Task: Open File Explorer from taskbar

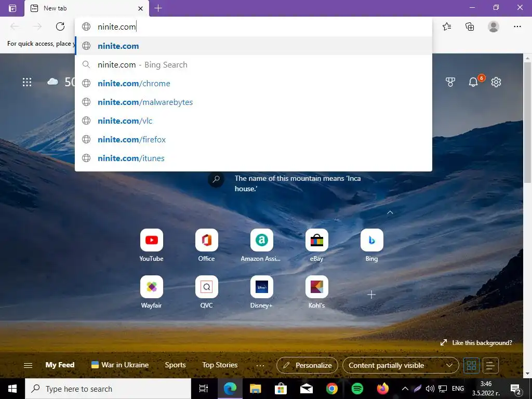Action: pos(255,389)
